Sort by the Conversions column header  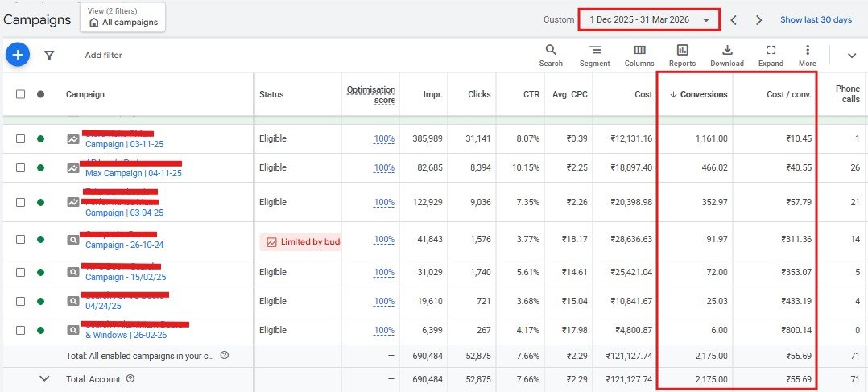(703, 94)
